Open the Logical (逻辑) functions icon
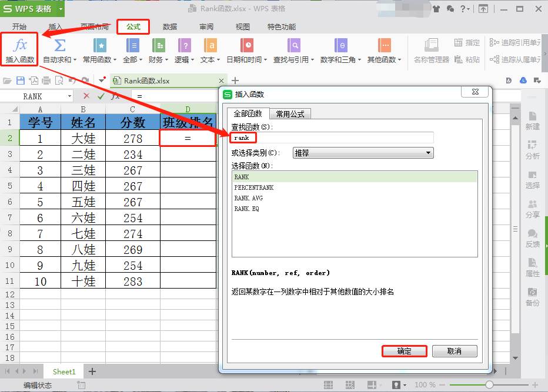The height and width of the screenshot is (392, 548). (x=185, y=45)
